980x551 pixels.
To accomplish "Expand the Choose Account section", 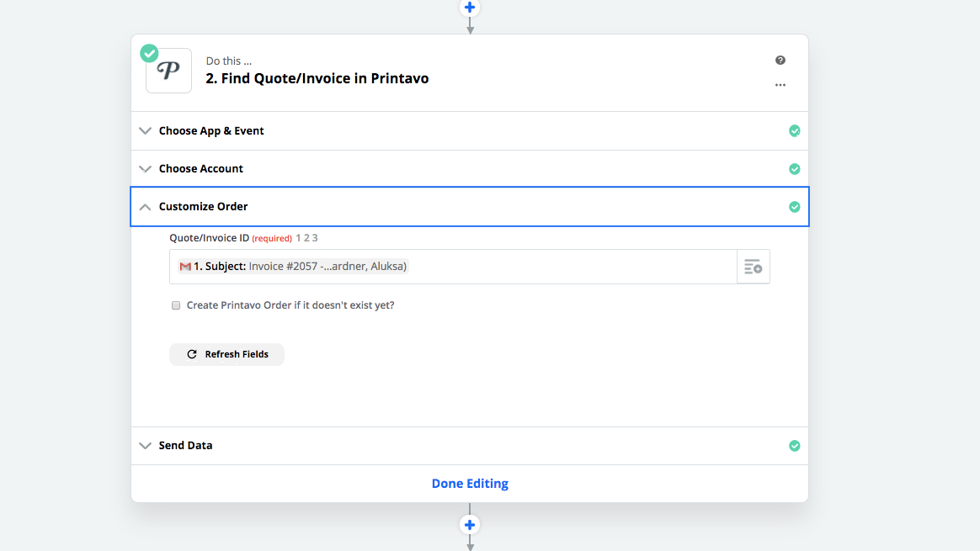I will coord(470,169).
